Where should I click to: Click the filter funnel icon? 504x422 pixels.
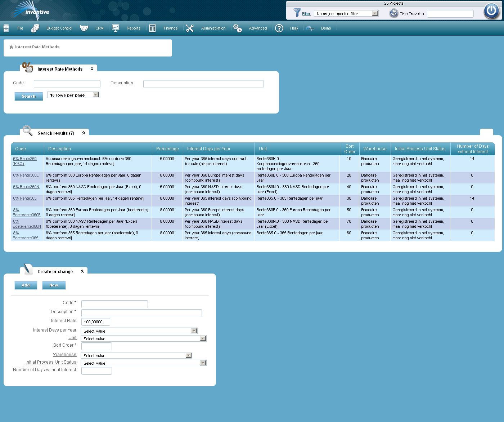pyautogui.click(x=297, y=13)
